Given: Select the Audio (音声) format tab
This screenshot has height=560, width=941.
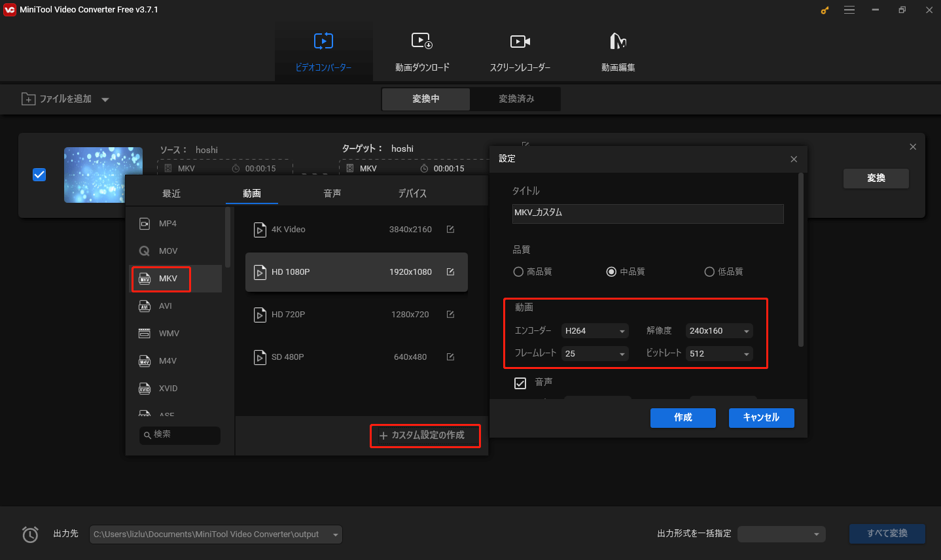Looking at the screenshot, I should (x=332, y=194).
